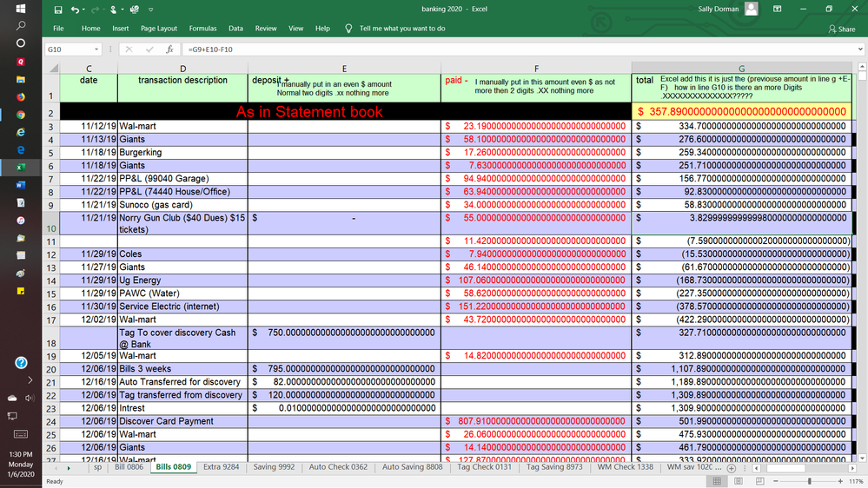Image resolution: width=868 pixels, height=488 pixels.
Task: Open Chrome from the taskbar
Action: click(21, 115)
